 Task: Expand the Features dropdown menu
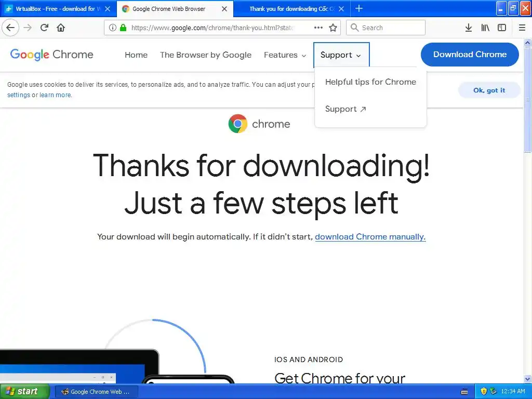[x=285, y=55]
